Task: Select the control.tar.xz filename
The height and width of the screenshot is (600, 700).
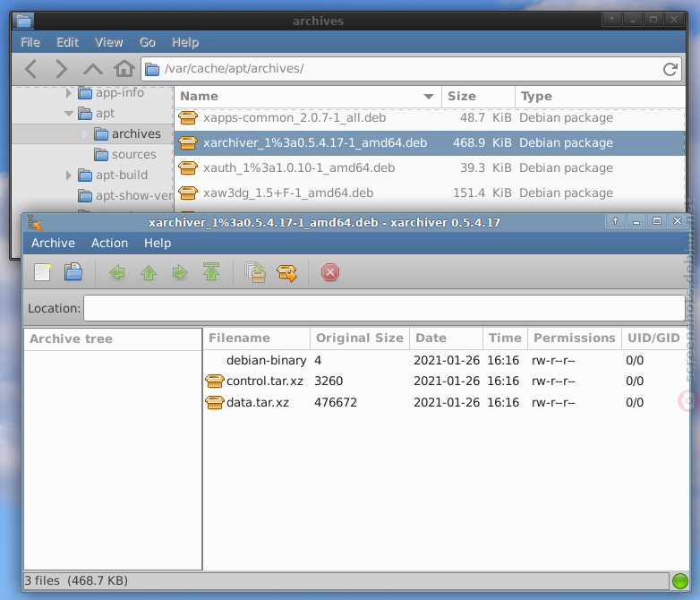Action: point(265,381)
